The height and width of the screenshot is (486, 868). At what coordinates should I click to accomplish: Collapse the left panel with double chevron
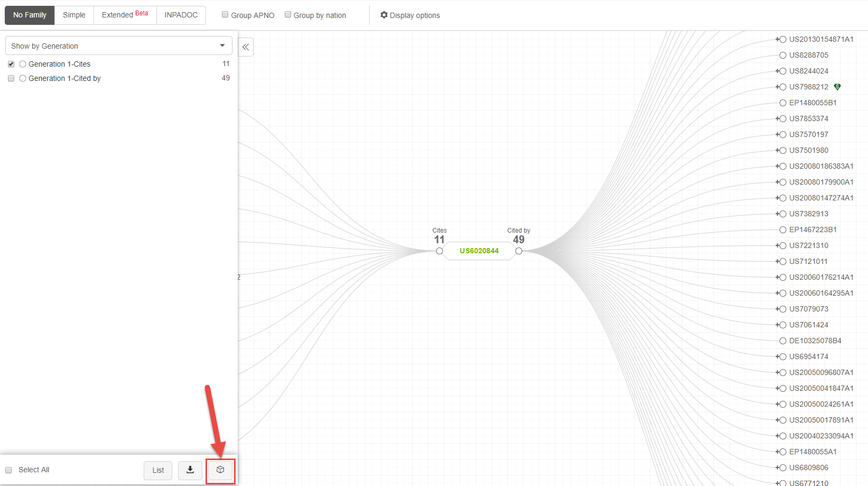coord(246,47)
